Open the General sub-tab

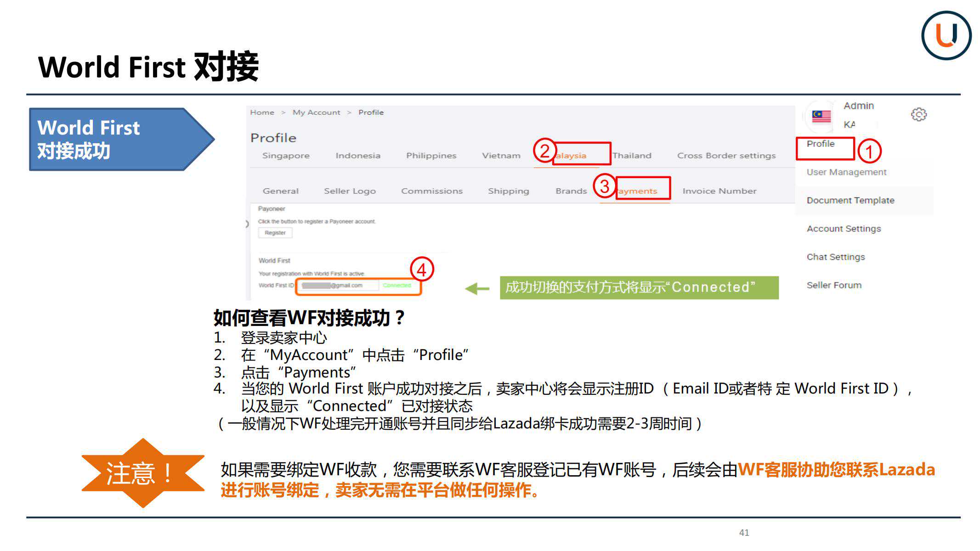[x=281, y=191]
